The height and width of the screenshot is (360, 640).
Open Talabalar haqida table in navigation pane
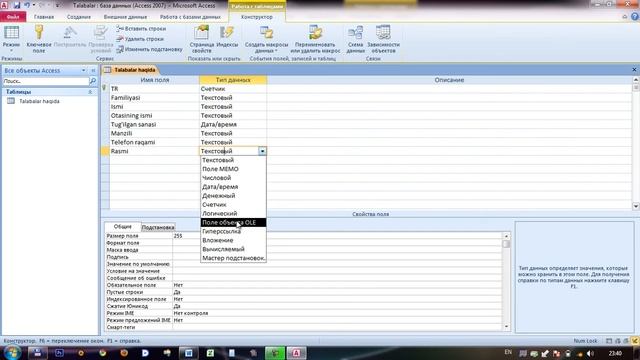coord(39,101)
